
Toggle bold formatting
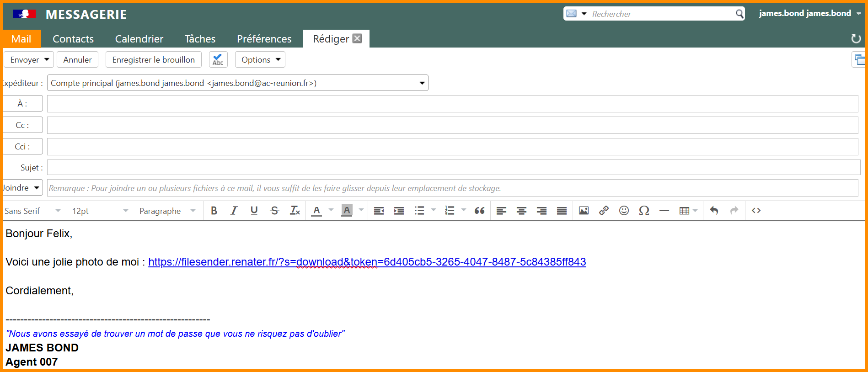coord(214,211)
